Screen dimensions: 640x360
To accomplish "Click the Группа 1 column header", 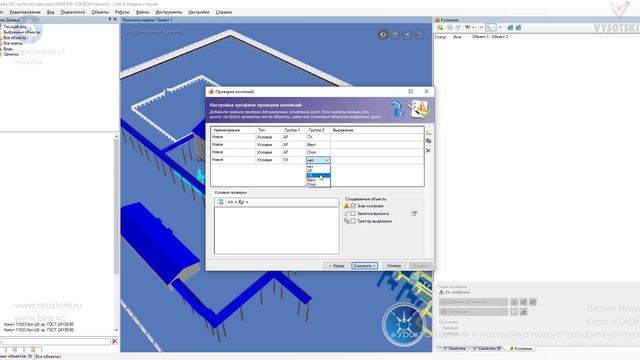I will (293, 130).
